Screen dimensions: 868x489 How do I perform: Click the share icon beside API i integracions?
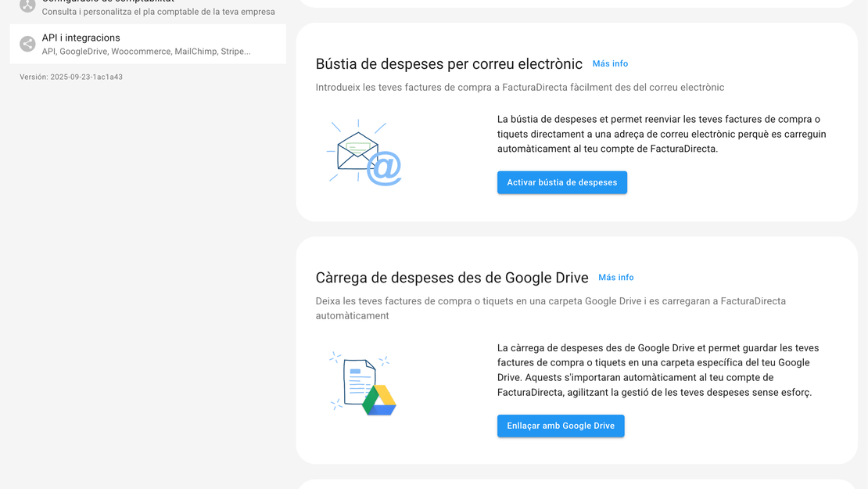coord(27,44)
